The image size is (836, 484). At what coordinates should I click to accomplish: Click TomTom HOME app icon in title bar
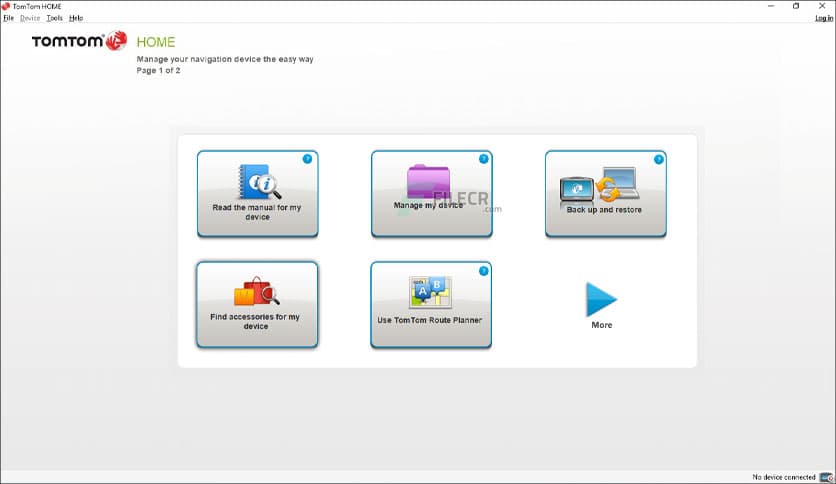tap(6, 6)
